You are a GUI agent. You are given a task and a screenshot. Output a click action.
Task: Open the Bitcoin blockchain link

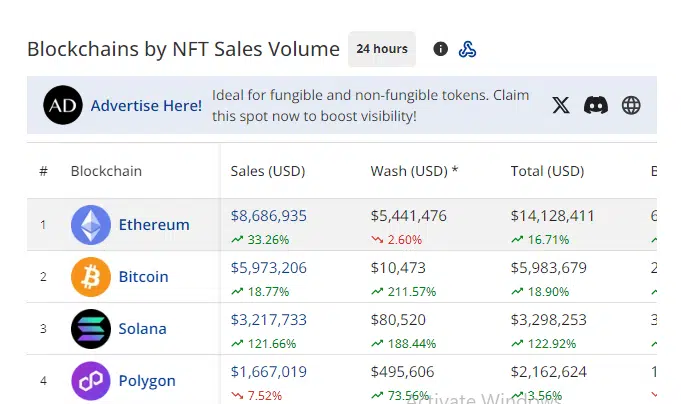[143, 277]
